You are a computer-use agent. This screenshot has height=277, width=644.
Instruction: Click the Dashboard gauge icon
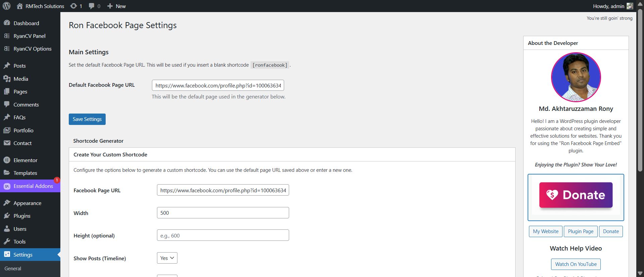tap(7, 23)
